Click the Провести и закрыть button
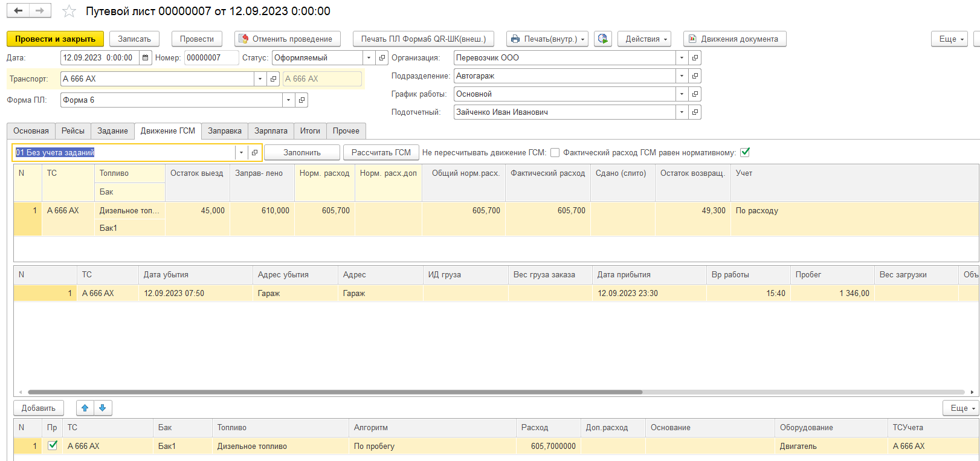Viewport: 980px width, 461px height. point(55,39)
